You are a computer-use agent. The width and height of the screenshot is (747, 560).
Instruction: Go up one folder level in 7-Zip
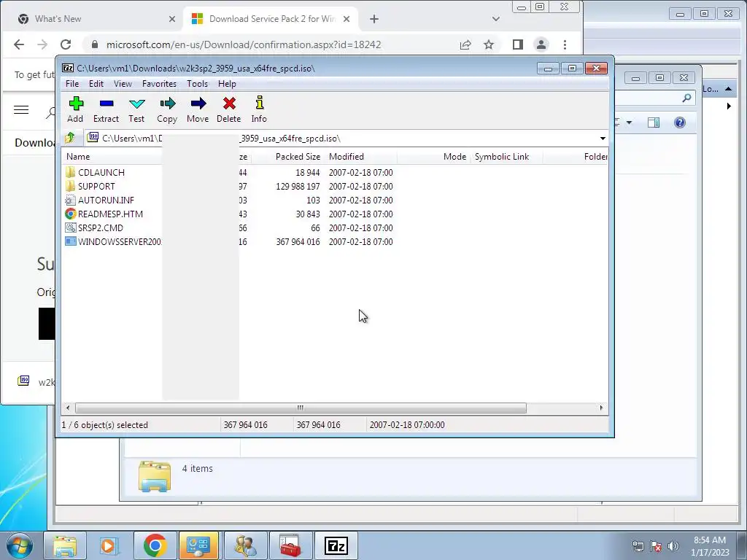[70, 138]
